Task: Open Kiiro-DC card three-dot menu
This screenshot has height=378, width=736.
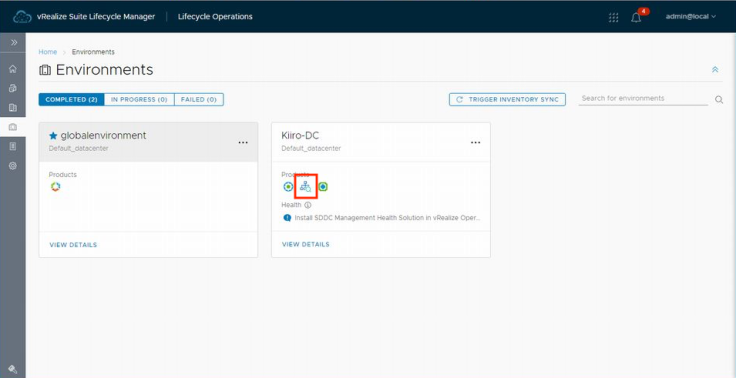Action: [475, 142]
